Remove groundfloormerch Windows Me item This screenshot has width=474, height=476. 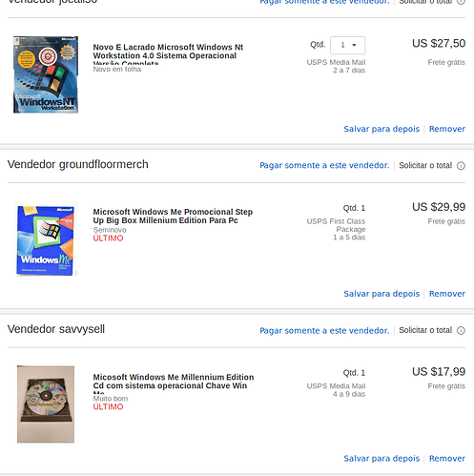coord(447,294)
